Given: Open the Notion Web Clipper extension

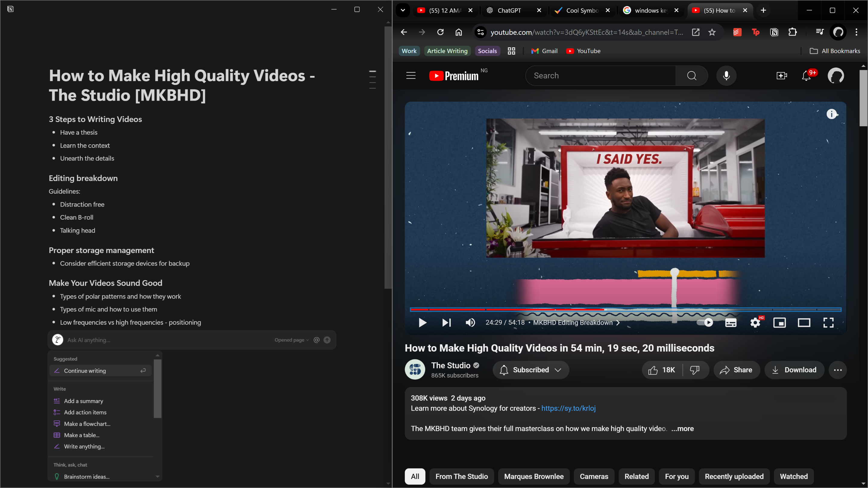Looking at the screenshot, I should coord(774,32).
